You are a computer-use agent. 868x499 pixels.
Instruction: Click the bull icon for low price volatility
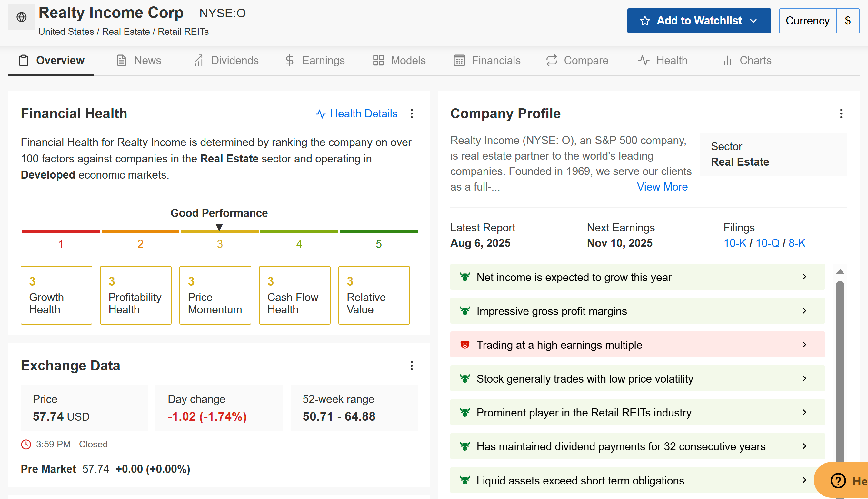coord(465,378)
